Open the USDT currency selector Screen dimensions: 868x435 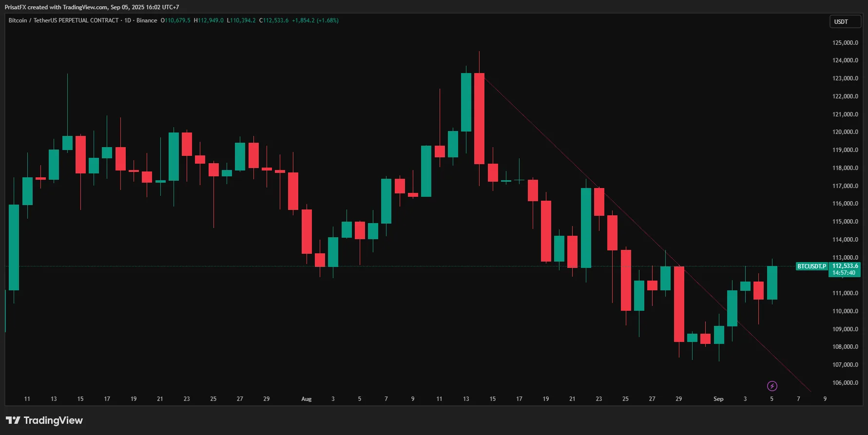point(845,22)
